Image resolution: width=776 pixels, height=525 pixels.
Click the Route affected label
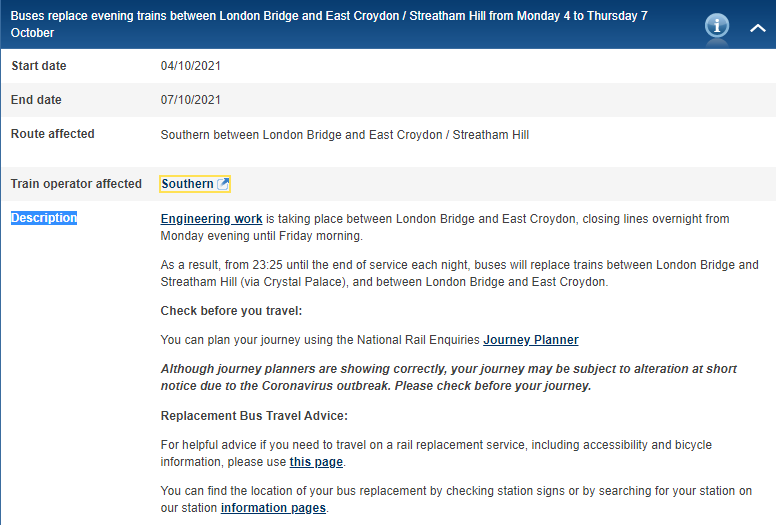coord(53,134)
